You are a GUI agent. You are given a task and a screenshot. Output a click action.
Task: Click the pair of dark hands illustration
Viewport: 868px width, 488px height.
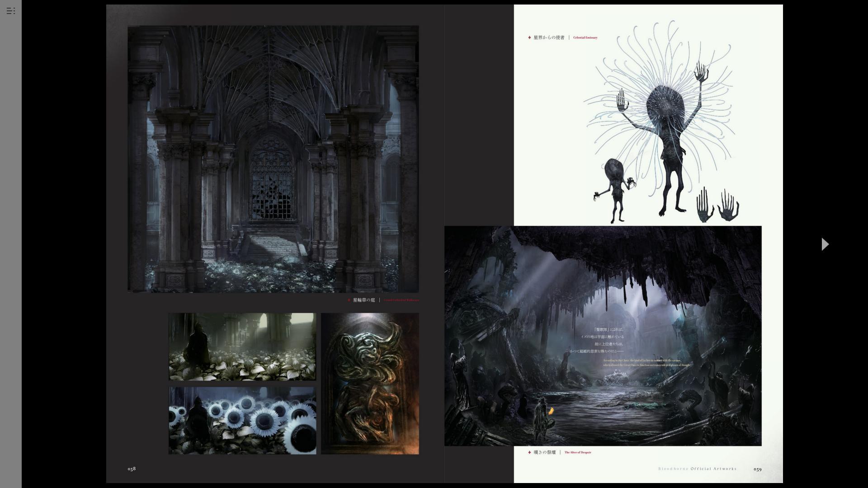717,206
